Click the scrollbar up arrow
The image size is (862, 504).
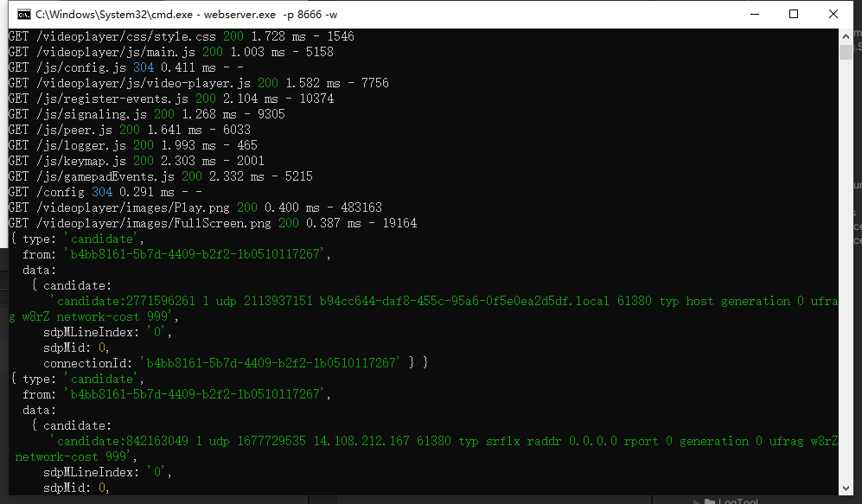[846, 36]
